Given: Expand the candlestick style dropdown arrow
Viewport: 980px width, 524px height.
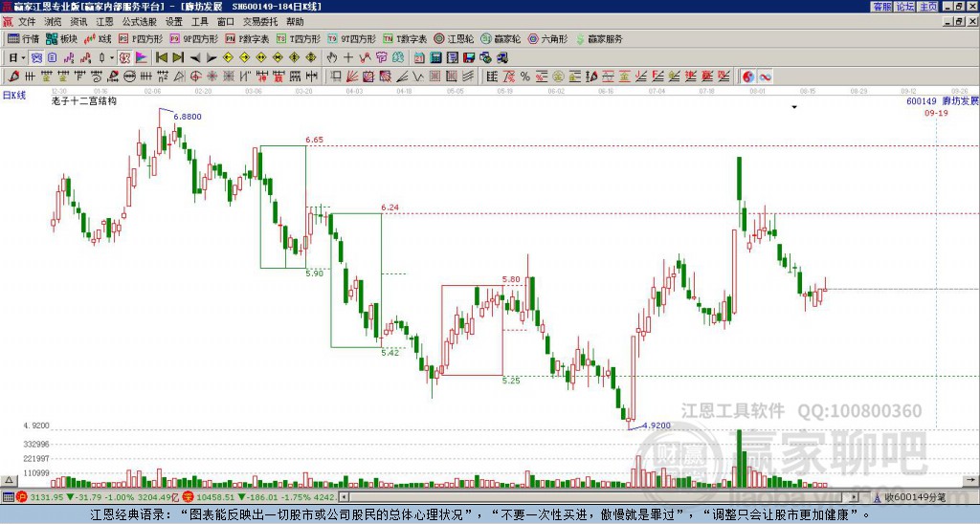Looking at the screenshot, I should click(x=112, y=58).
